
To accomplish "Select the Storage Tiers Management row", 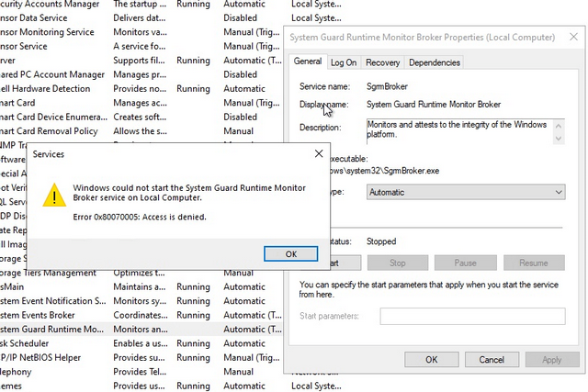I will pos(141,274).
